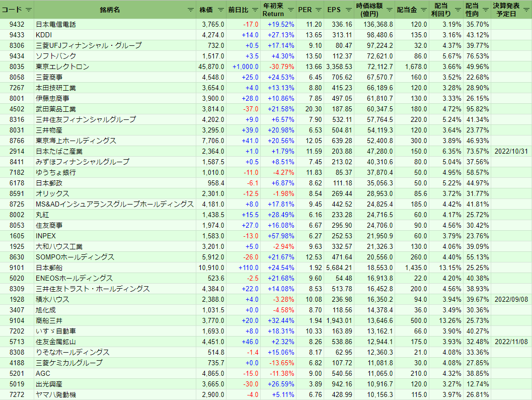The image size is (532, 400).
Task: Click earnings date 2022/10/31
Action: 511,152
